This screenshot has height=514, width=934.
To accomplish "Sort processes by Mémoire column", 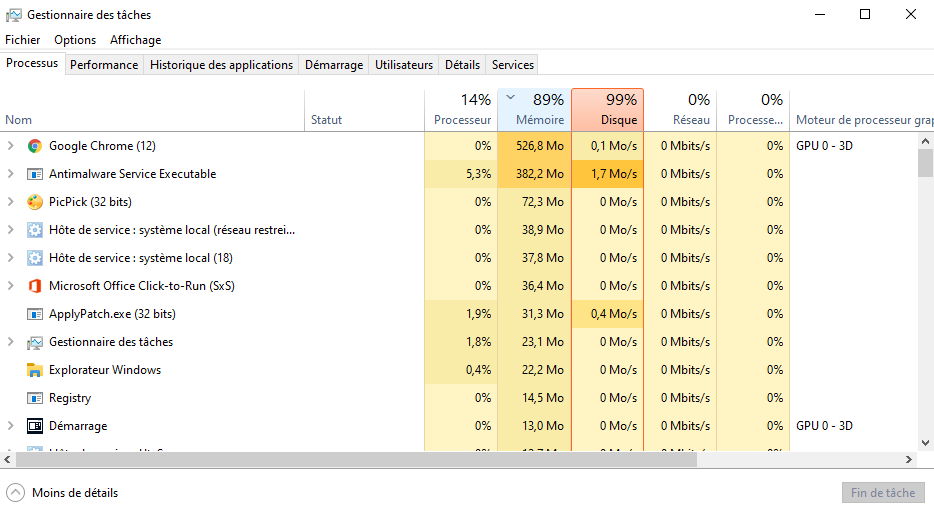I will point(535,110).
